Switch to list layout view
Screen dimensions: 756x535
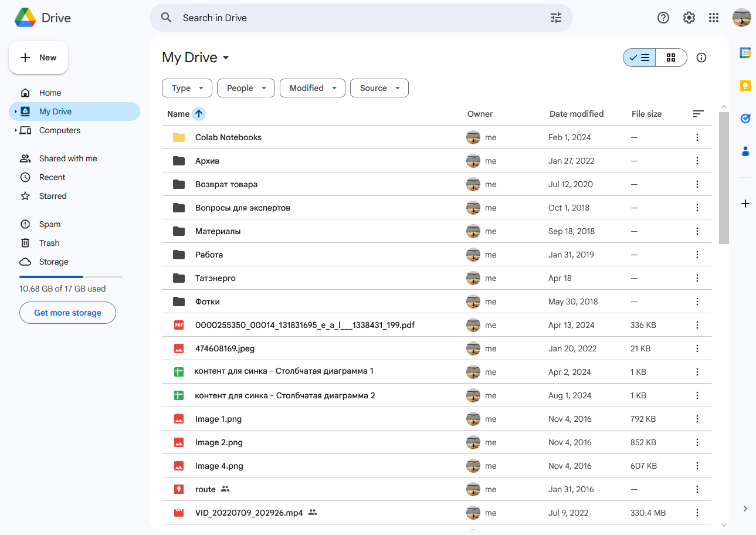click(639, 57)
